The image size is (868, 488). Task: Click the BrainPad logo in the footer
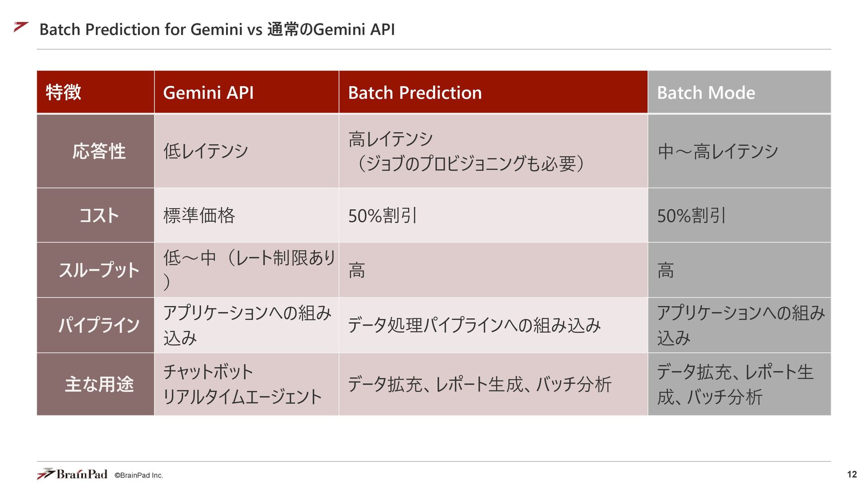point(72,474)
